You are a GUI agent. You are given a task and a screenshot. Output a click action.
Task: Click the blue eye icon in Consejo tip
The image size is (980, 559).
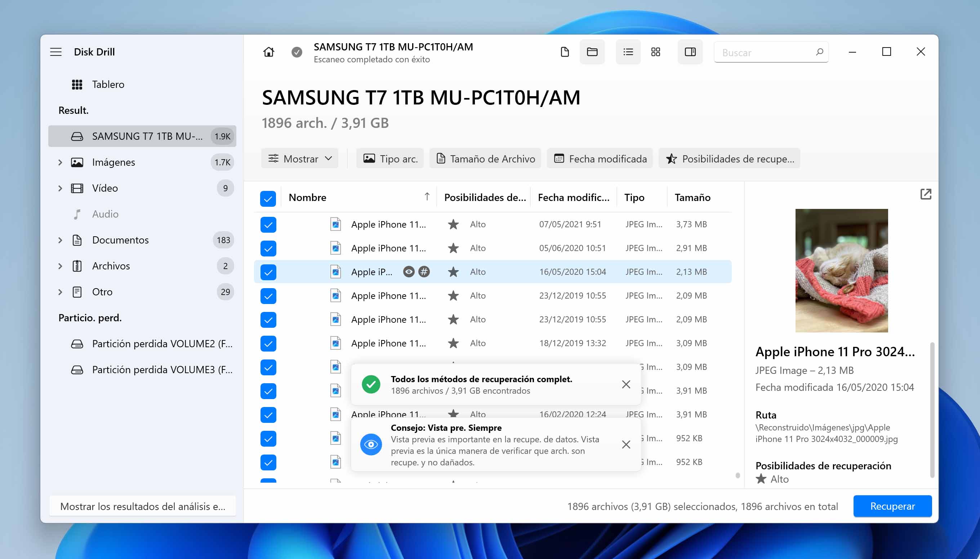[371, 444]
